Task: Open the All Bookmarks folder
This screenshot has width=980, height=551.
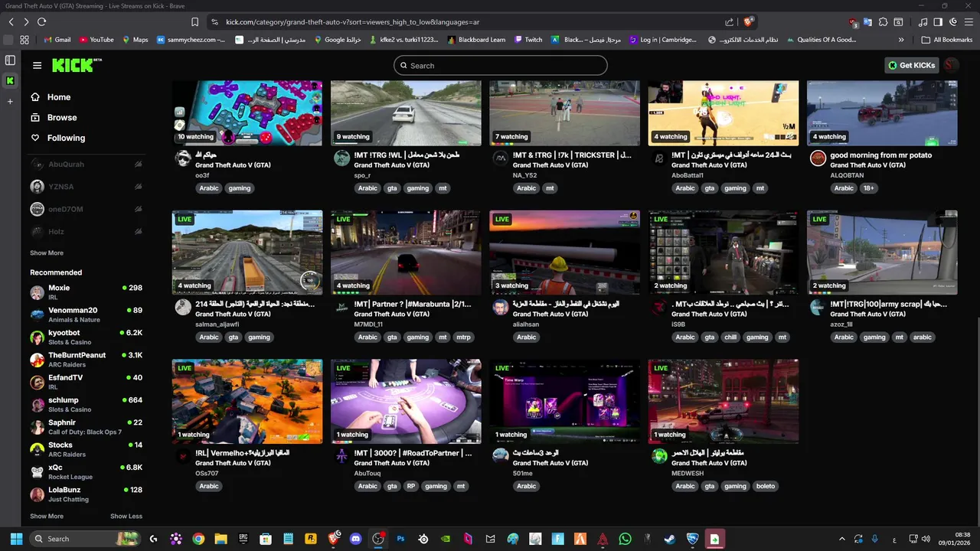Action: click(947, 40)
